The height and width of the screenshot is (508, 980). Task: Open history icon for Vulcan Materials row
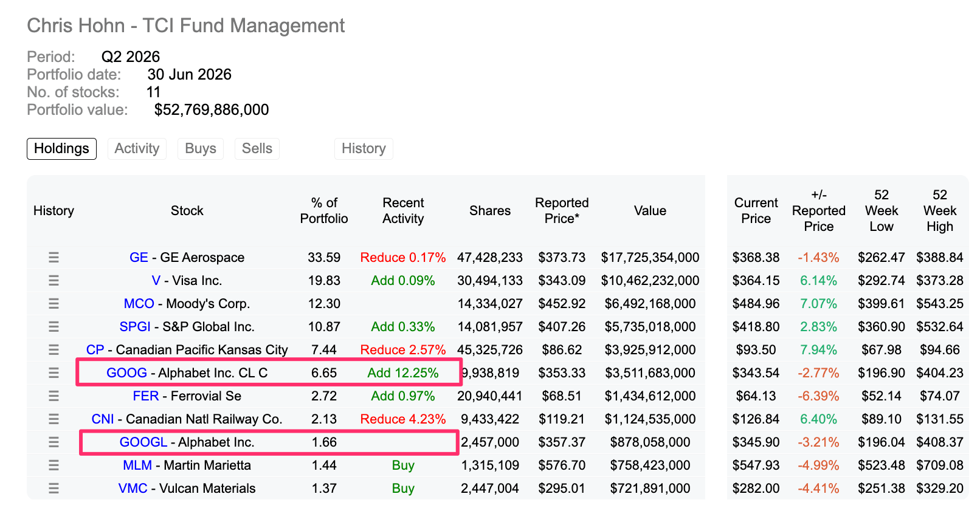coord(53,489)
